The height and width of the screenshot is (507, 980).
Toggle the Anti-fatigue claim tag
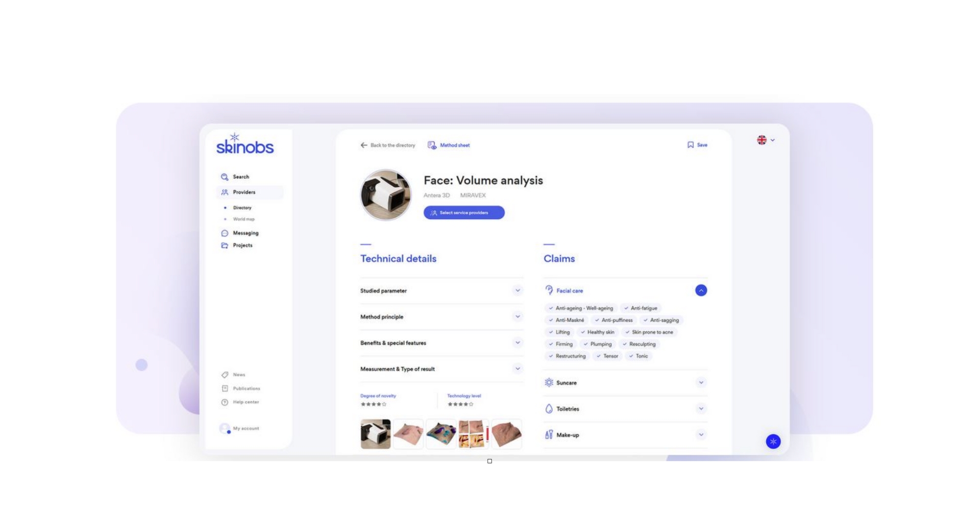(640, 308)
